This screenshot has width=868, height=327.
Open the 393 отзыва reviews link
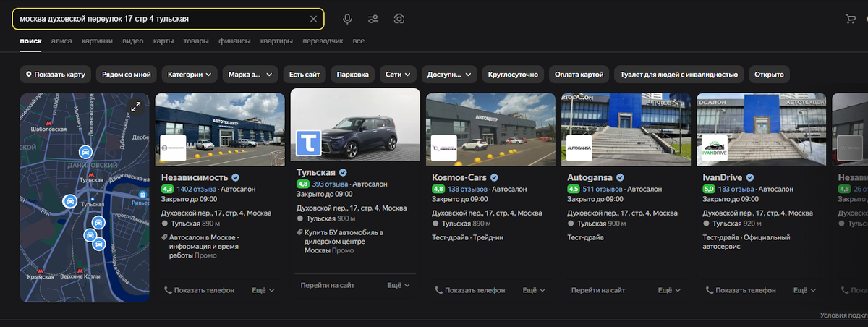click(329, 184)
